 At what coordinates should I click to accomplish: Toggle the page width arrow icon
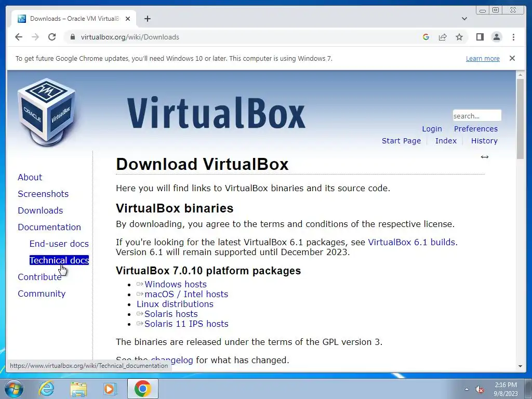tap(485, 157)
